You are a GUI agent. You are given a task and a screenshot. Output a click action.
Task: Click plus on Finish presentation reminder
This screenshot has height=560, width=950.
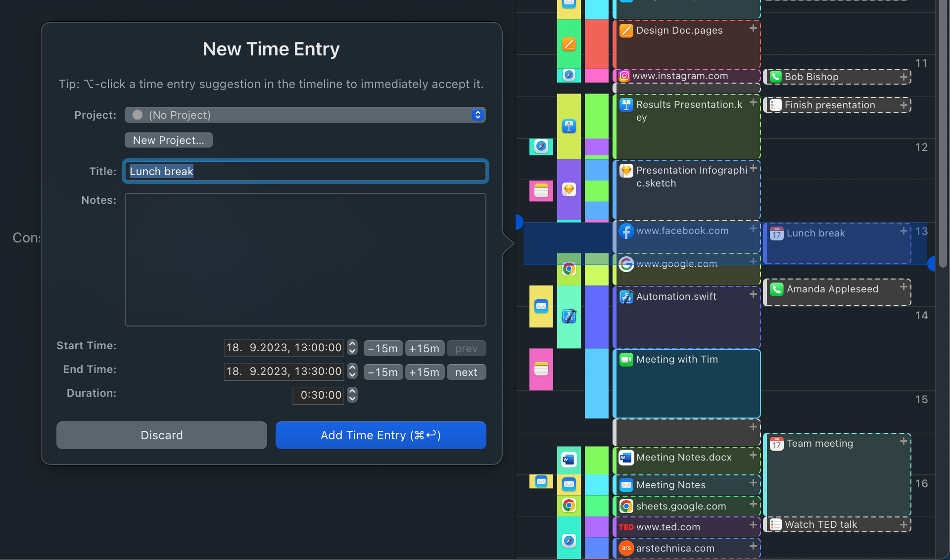[x=903, y=105]
